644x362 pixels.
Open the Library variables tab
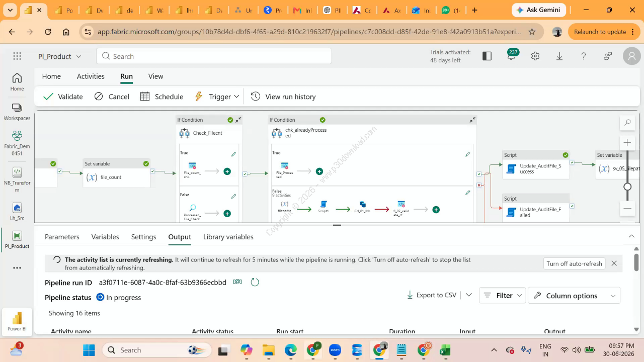tap(228, 237)
